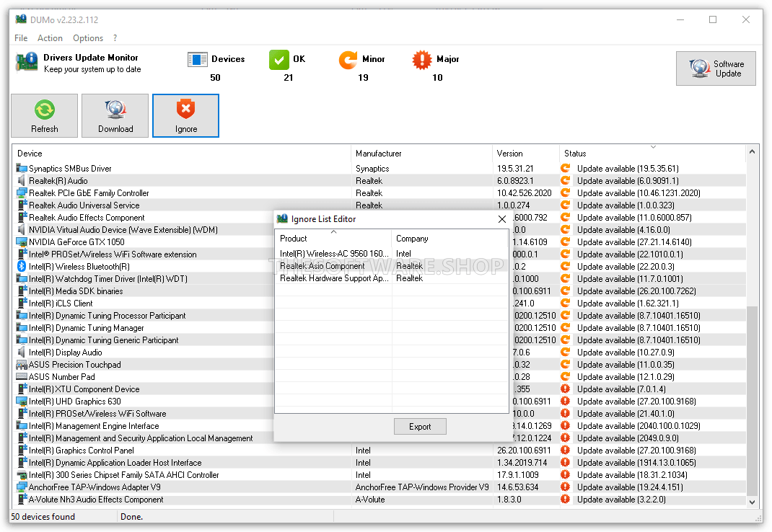Close the Ignore List Editor dialog
The image size is (772, 532).
501,219
